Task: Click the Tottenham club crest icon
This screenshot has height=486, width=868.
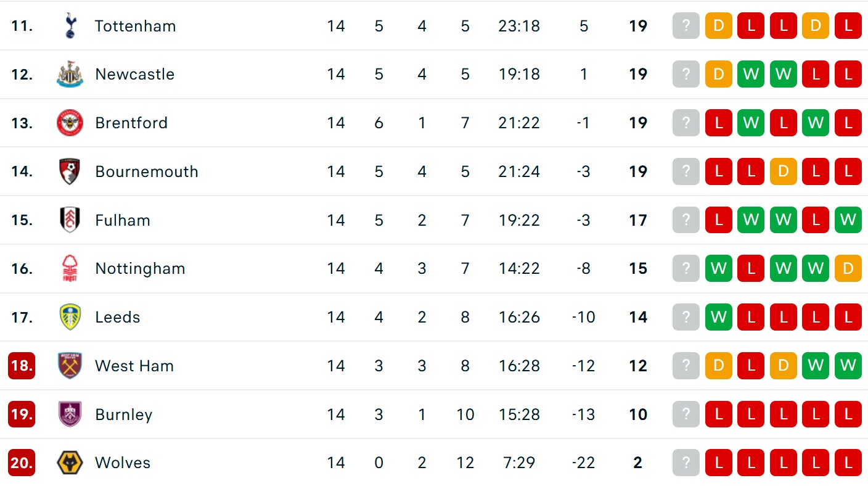Action: pos(70,26)
